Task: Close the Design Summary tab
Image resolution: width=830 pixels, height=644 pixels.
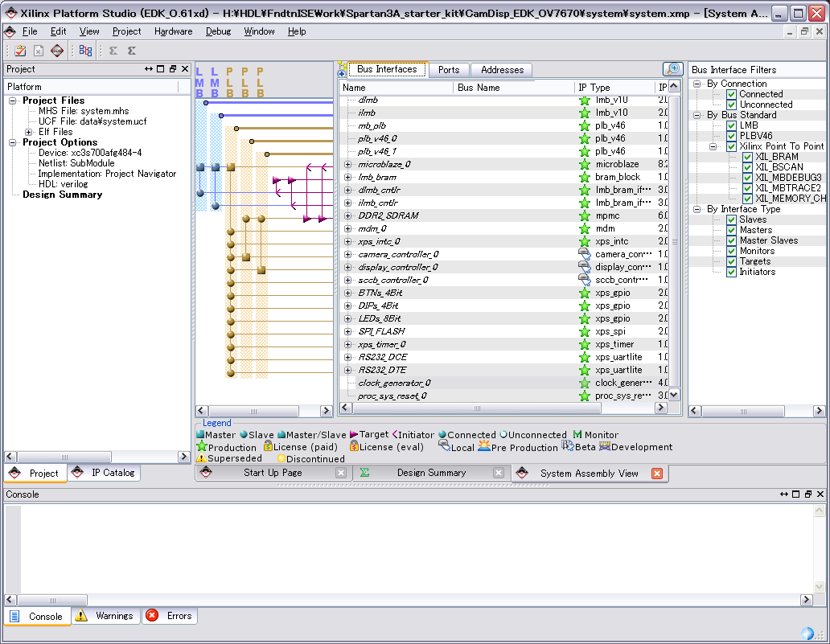Action: [x=499, y=473]
